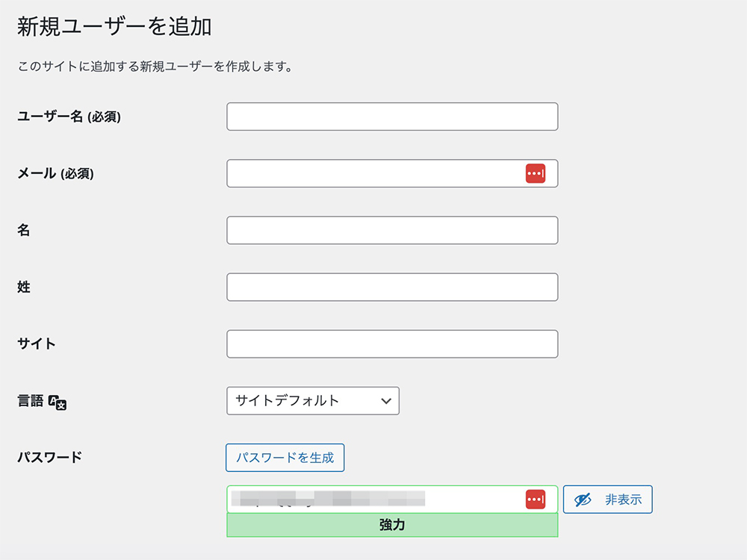Click the 強力 password strength indicator
Image resolution: width=747 pixels, height=560 pixels.
392,525
